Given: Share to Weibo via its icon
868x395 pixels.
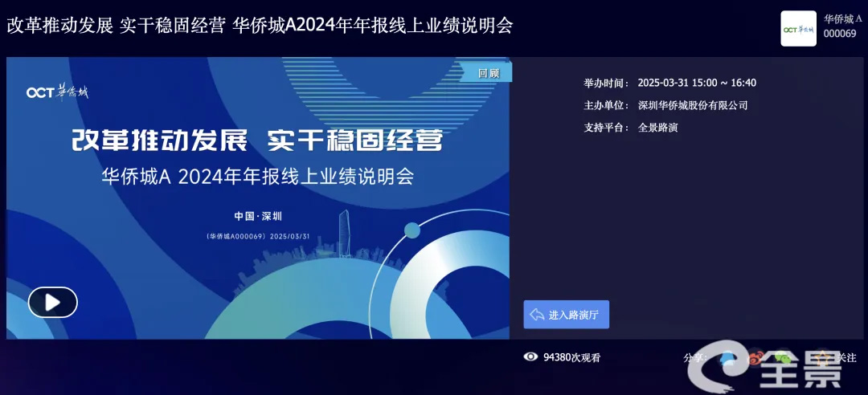Looking at the screenshot, I should coord(756,358).
